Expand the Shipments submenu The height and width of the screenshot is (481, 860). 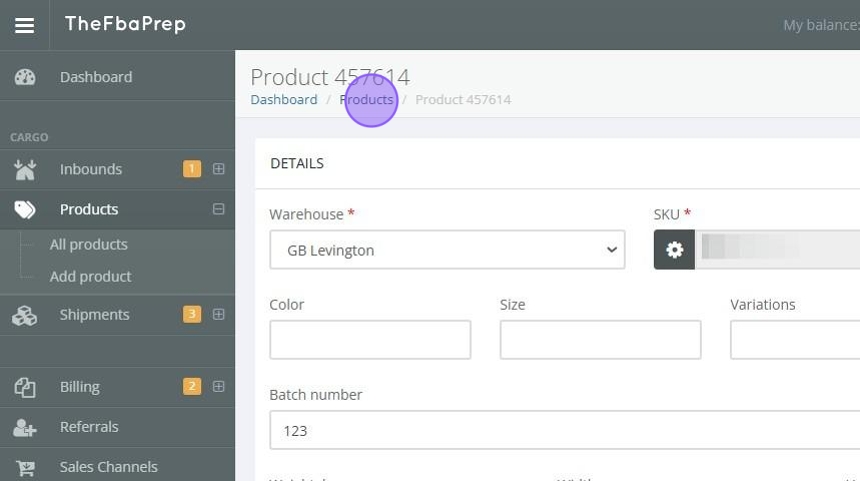218,314
